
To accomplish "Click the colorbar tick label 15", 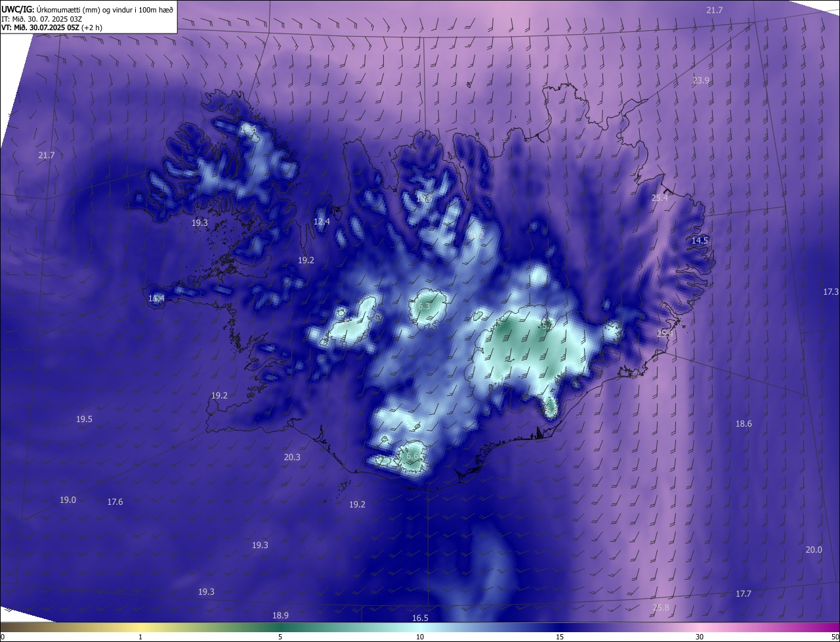I will click(560, 637).
